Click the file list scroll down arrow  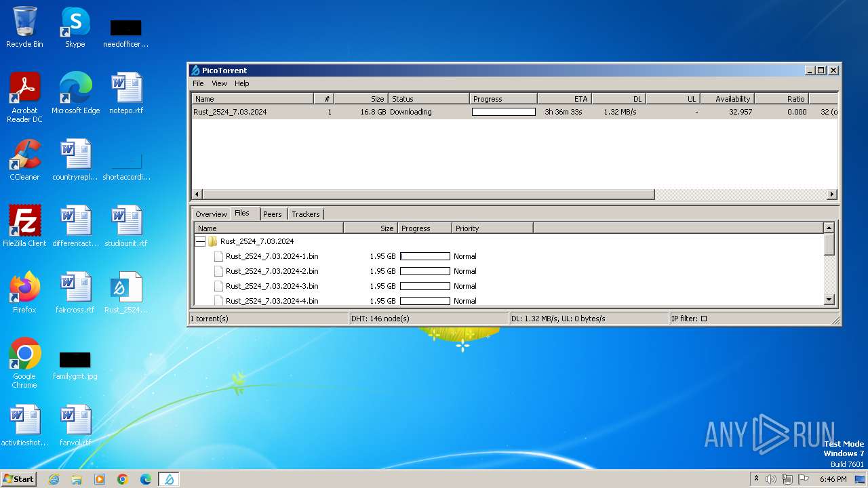point(829,300)
